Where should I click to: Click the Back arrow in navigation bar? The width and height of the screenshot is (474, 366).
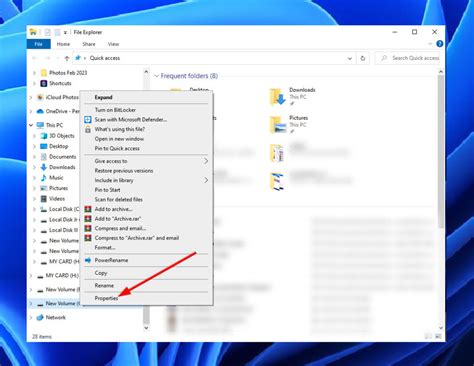point(34,58)
